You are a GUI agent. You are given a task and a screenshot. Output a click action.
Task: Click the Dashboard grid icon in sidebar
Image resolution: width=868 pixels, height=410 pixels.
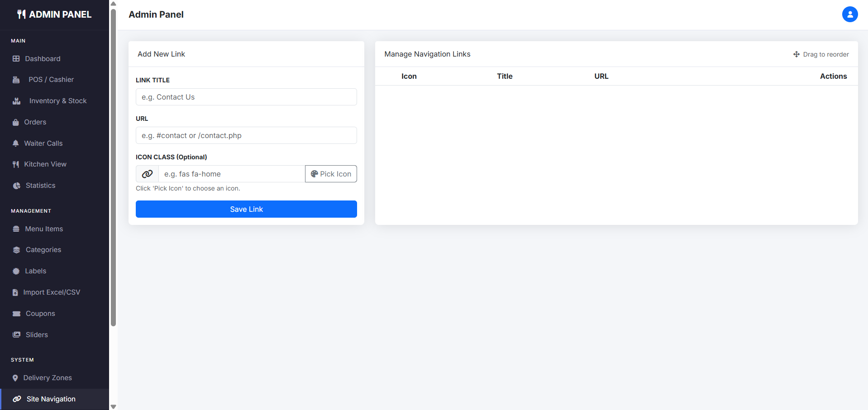coord(16,59)
